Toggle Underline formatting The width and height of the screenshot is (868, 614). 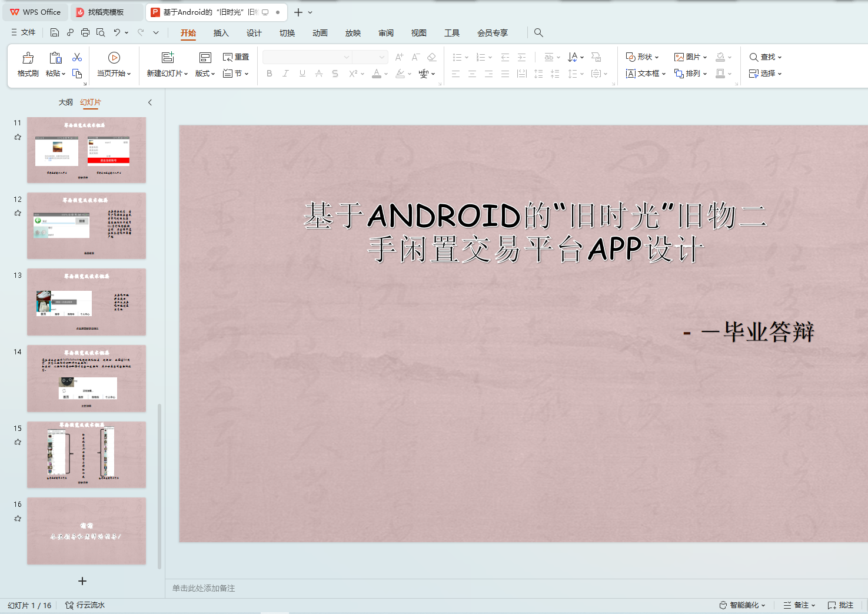[x=302, y=74]
